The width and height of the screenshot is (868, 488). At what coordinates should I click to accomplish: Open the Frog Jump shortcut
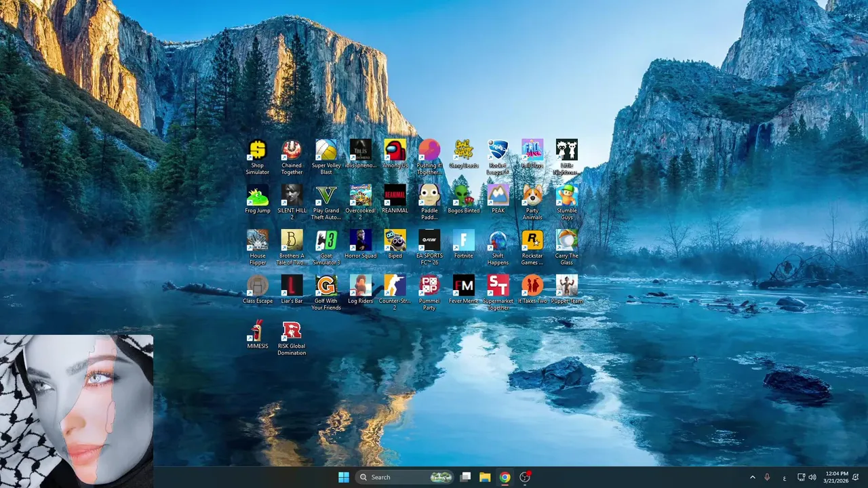point(258,199)
